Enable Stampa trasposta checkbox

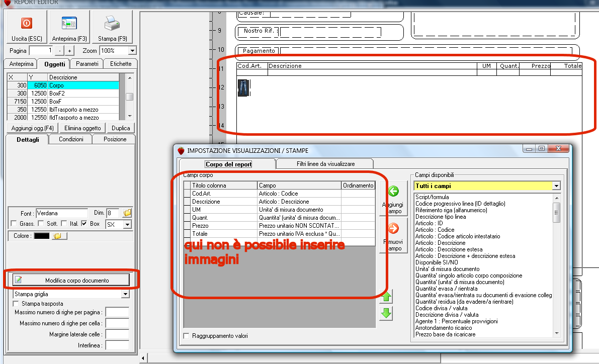[x=16, y=304]
